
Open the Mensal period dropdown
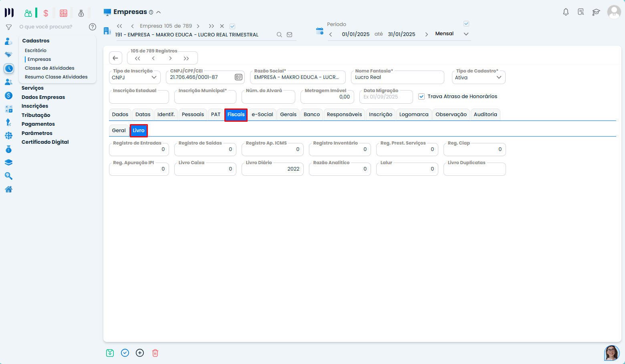pos(452,34)
